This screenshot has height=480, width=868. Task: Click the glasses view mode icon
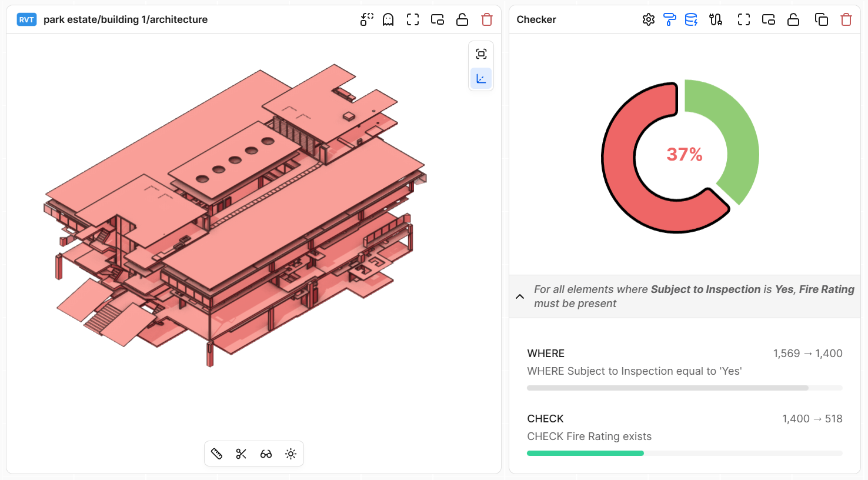[x=266, y=454]
